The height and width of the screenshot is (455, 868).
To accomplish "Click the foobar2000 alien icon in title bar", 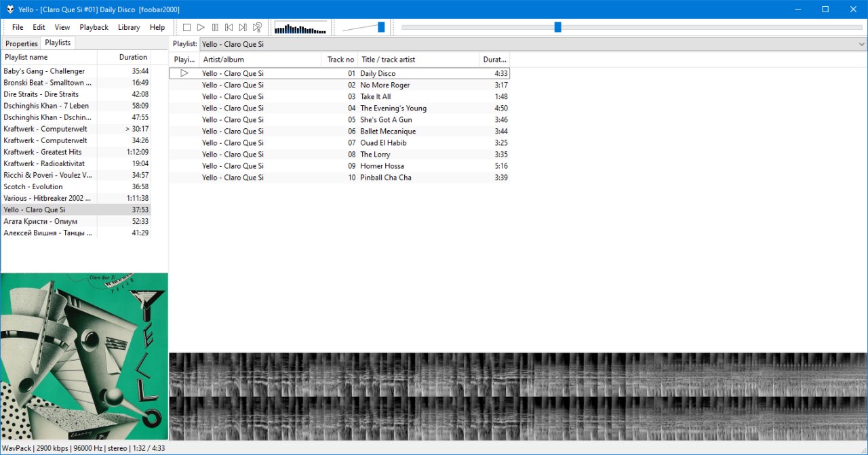I will click(10, 9).
